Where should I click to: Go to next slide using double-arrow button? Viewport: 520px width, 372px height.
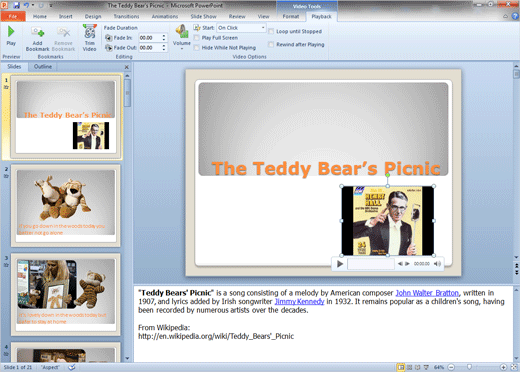click(516, 272)
